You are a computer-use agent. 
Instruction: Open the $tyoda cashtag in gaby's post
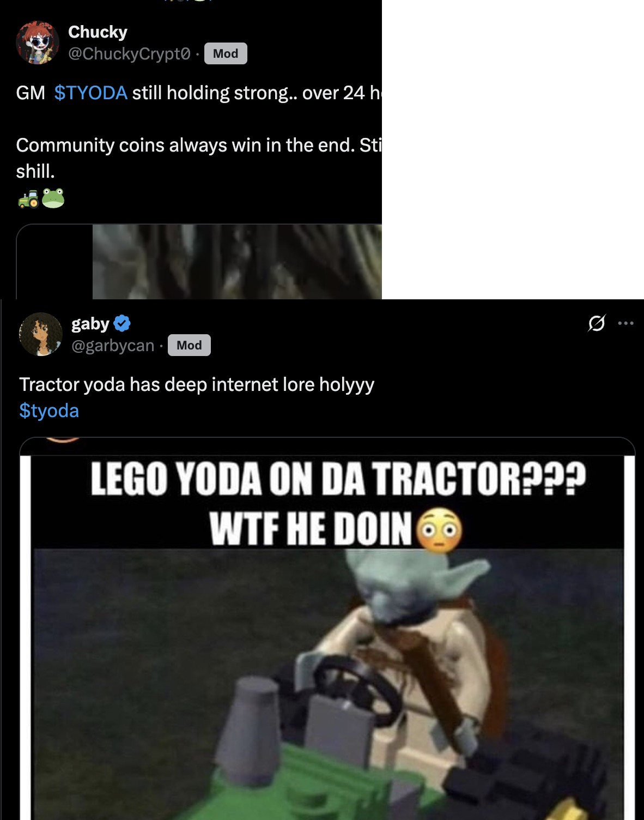49,411
